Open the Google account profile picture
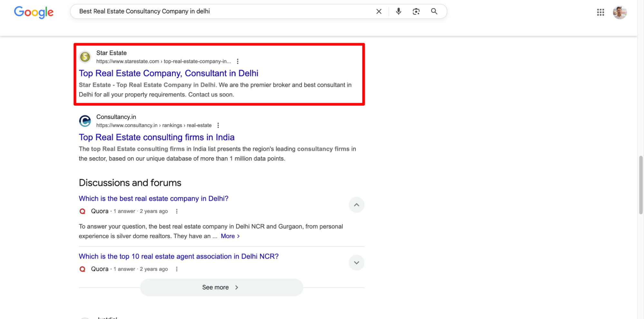 pyautogui.click(x=620, y=12)
